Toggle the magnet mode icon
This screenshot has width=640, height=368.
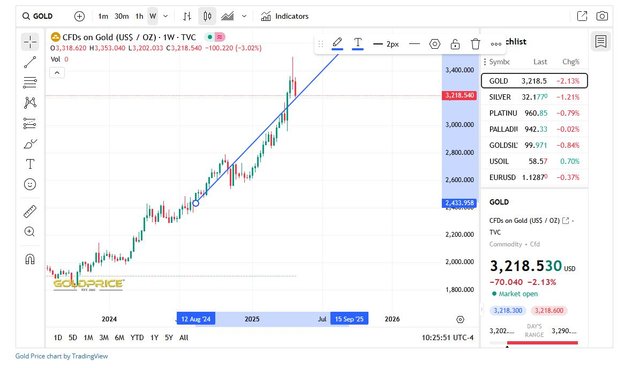coord(30,259)
